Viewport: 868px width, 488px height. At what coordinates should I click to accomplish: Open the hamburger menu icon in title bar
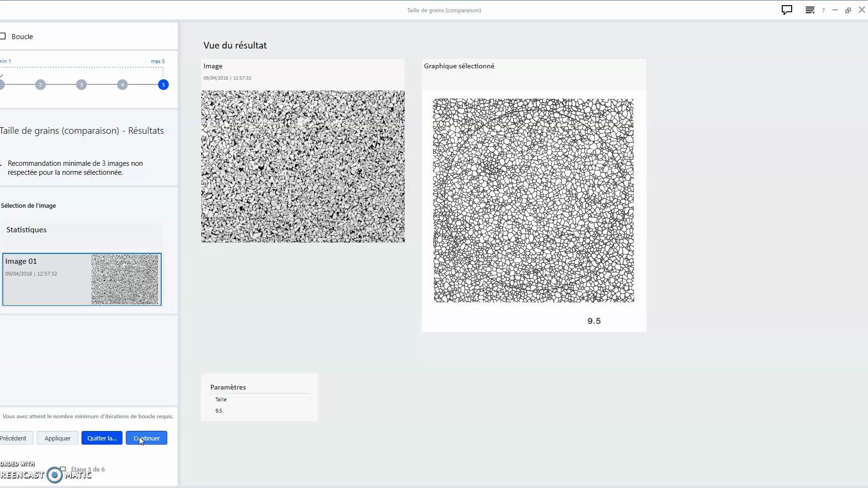[x=810, y=10]
